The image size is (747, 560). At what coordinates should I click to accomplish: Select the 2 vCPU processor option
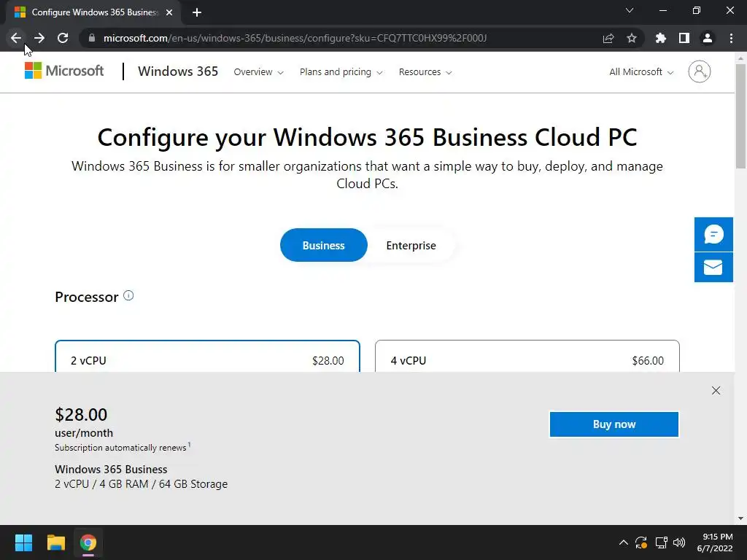(207, 360)
